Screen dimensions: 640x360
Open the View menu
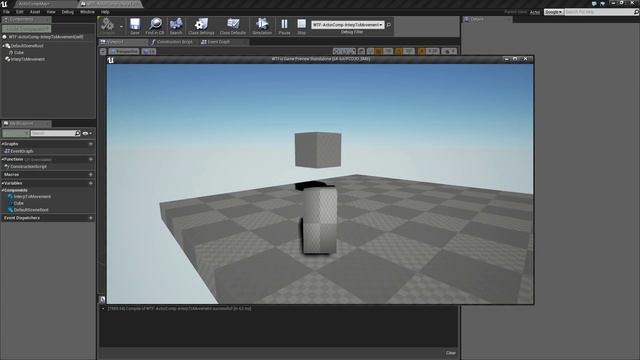click(x=51, y=12)
